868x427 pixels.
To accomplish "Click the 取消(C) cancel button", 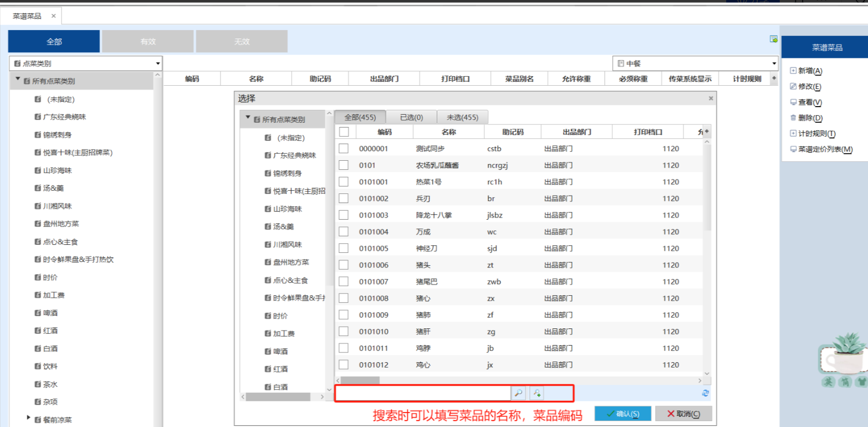I will click(x=683, y=414).
